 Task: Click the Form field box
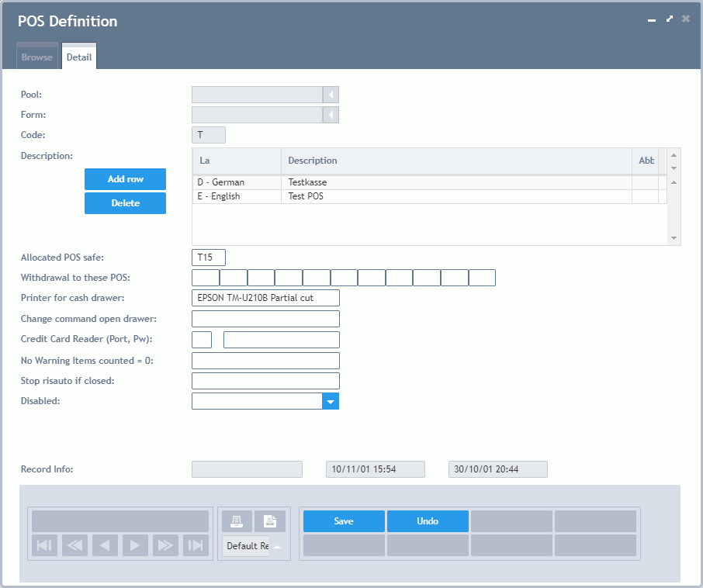pyautogui.click(x=257, y=115)
